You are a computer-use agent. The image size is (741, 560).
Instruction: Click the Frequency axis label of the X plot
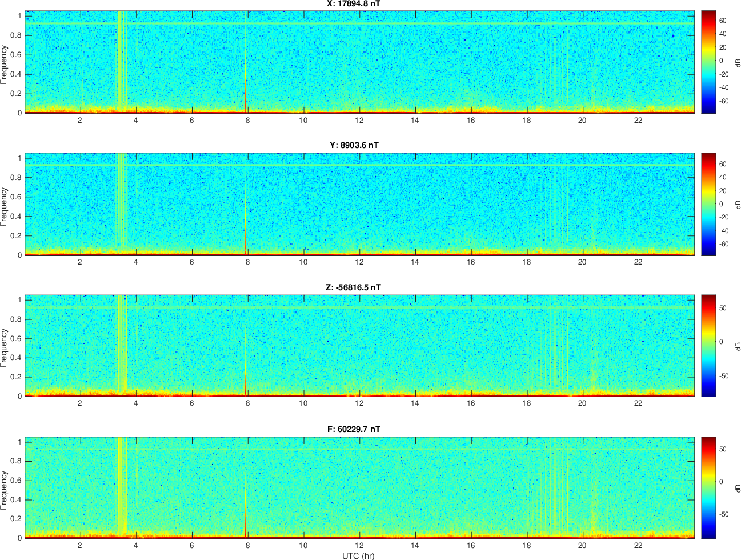coord(5,65)
